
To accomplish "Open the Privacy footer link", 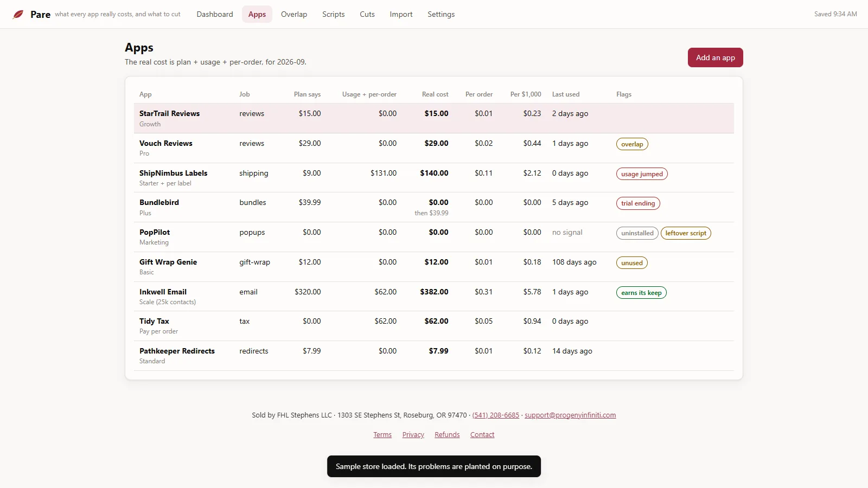I will (x=413, y=435).
